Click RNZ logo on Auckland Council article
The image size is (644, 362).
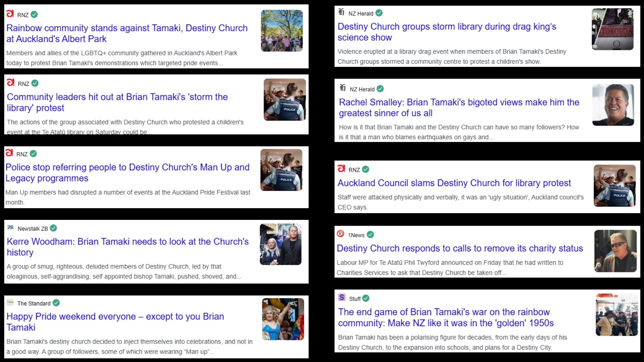(341, 169)
